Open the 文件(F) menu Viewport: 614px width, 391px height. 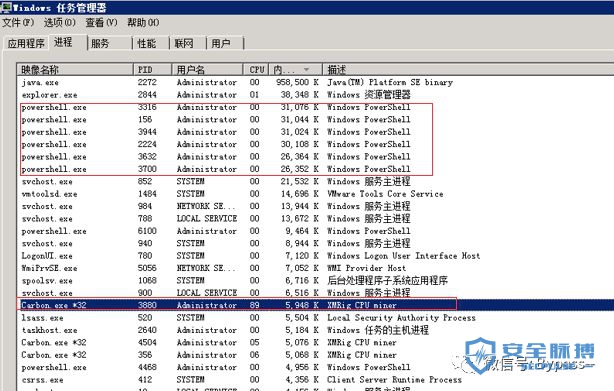click(18, 23)
